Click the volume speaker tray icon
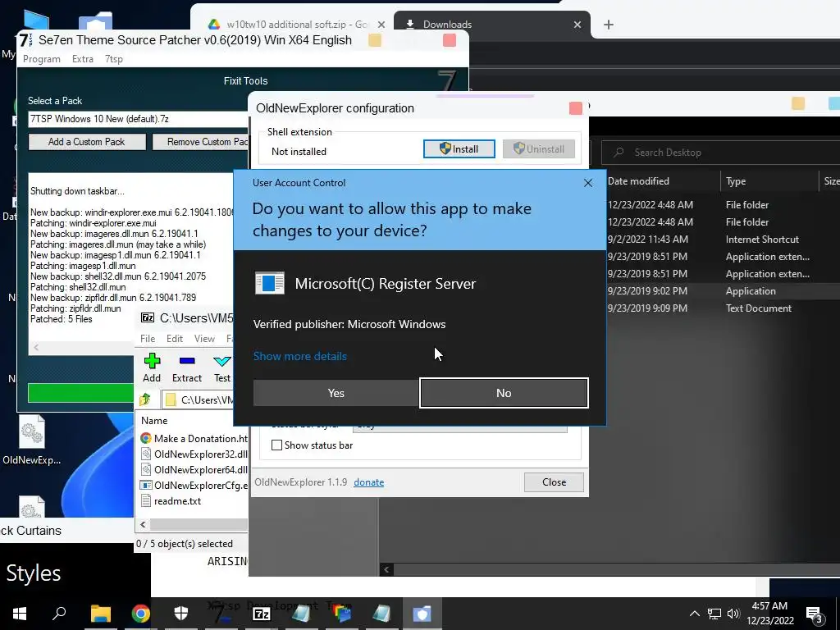Image resolution: width=840 pixels, height=630 pixels. click(733, 614)
